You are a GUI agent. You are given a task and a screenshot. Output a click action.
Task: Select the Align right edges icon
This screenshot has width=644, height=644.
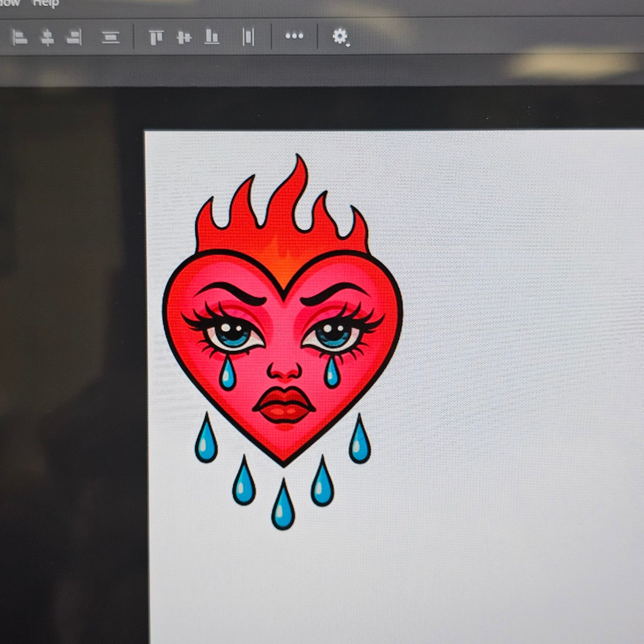74,38
